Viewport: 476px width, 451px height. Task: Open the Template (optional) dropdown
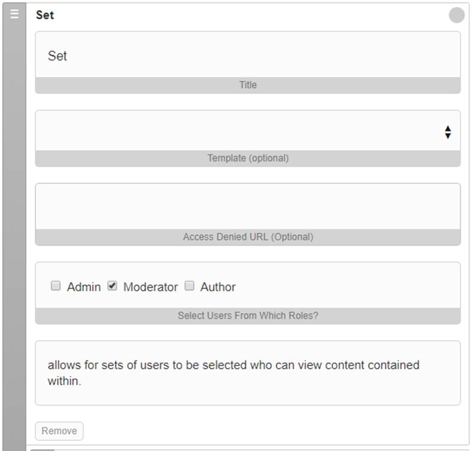click(248, 131)
